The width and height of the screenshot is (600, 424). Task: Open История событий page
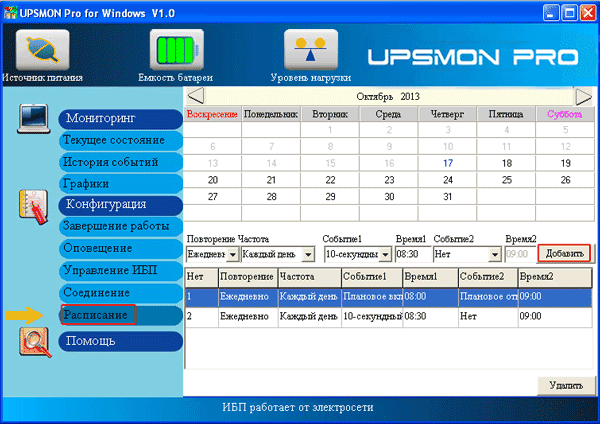click(121, 162)
